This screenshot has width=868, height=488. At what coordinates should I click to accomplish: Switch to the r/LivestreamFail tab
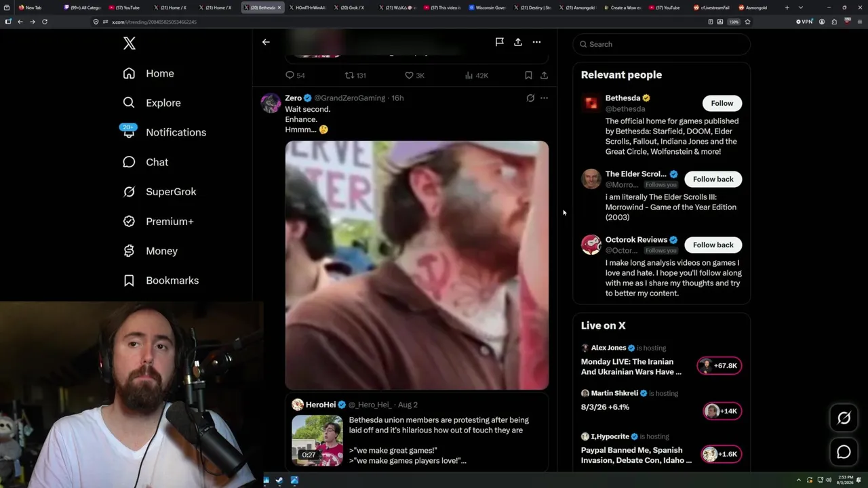point(712,7)
